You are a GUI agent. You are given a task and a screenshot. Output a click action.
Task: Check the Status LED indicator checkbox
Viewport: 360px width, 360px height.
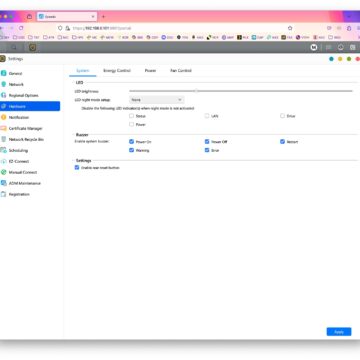click(x=131, y=116)
